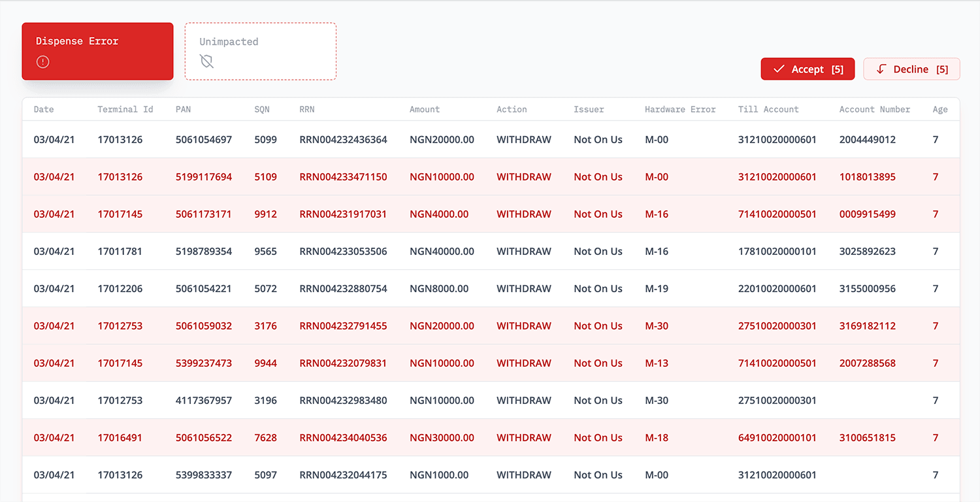
Task: Click the crossed shield icon in Unimpacted card
Action: (x=206, y=62)
